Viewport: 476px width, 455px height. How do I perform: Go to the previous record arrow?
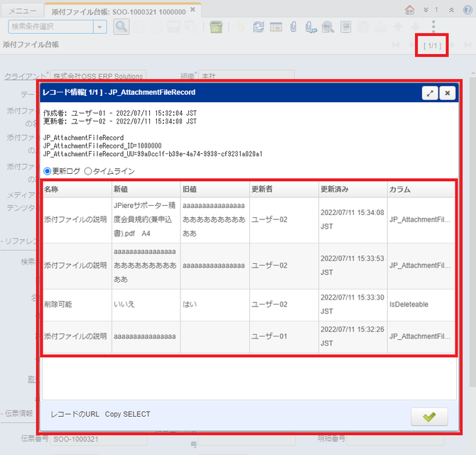click(411, 45)
